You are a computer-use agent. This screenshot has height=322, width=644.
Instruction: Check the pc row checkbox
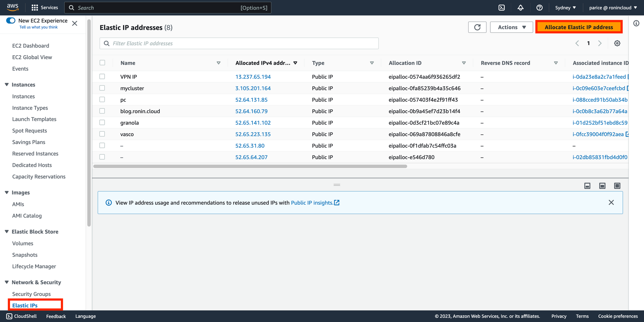(x=102, y=99)
